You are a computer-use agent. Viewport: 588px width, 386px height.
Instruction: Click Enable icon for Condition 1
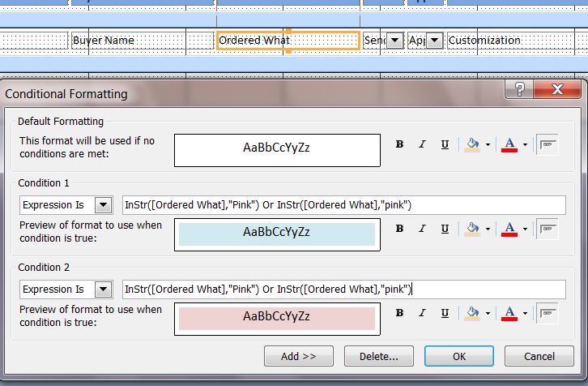[548, 229]
